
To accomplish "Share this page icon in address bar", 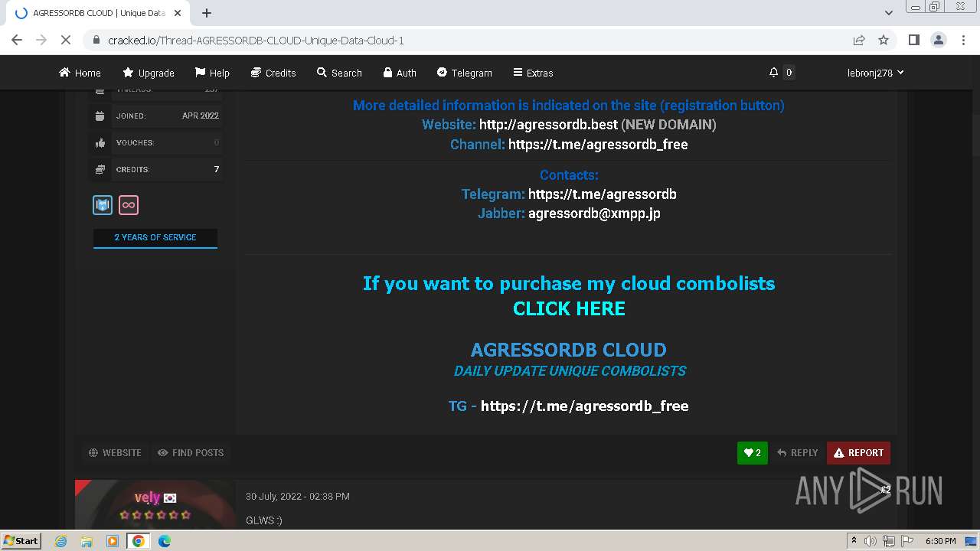I will point(859,40).
